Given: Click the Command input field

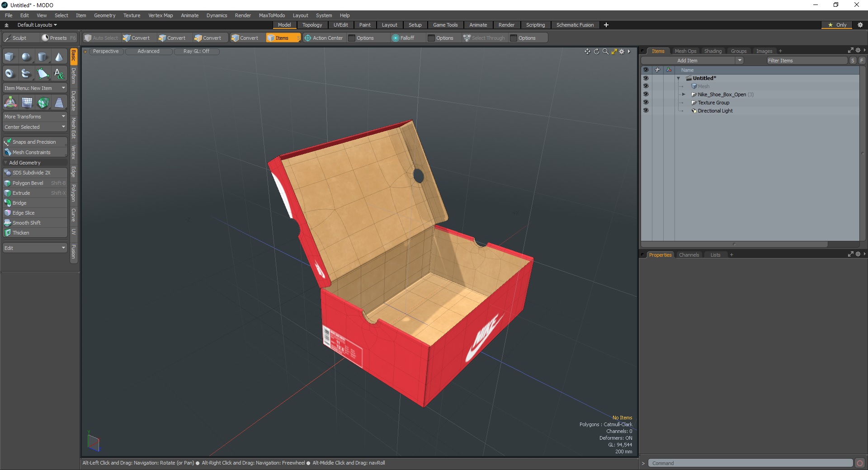Looking at the screenshot, I should [x=750, y=463].
